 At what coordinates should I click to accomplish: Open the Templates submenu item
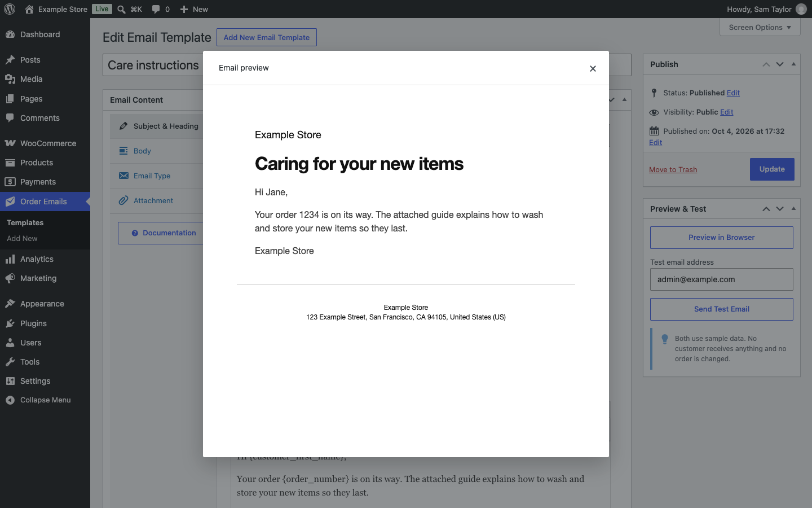coord(25,223)
